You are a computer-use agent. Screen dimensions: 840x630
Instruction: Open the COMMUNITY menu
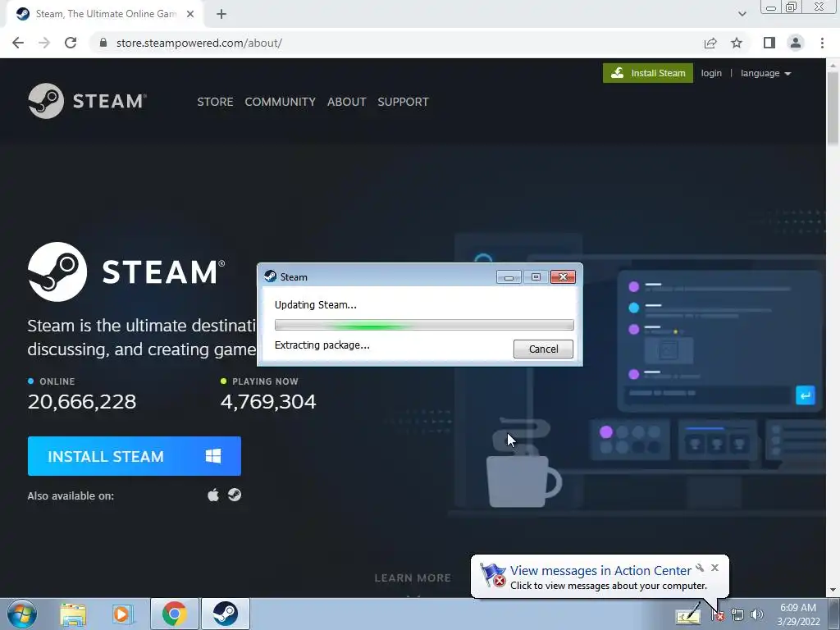(x=281, y=102)
